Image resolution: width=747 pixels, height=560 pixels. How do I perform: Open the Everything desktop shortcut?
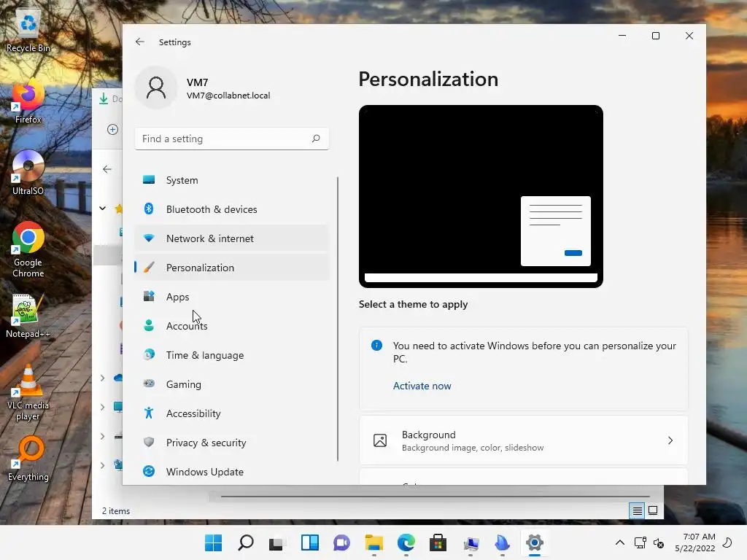28,459
